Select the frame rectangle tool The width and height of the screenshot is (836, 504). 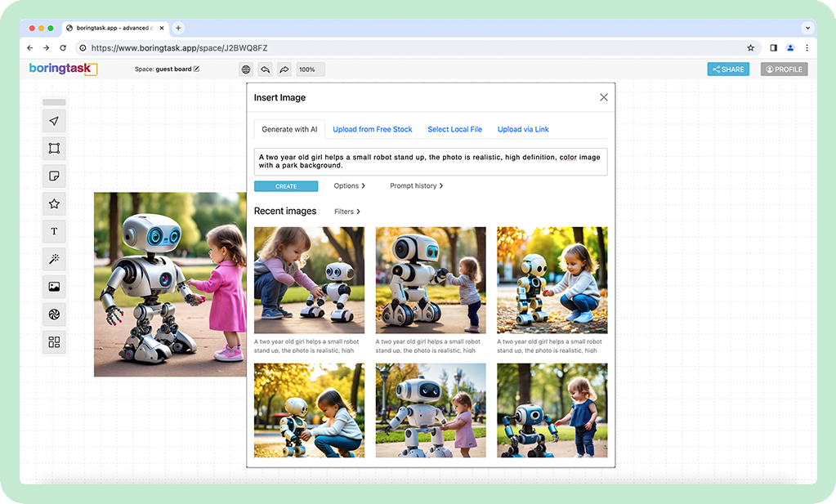(54, 149)
